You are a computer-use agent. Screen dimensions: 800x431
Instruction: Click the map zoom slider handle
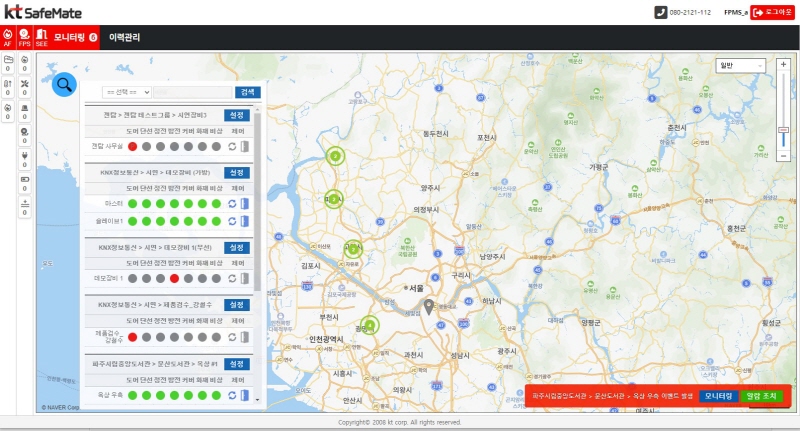click(x=783, y=131)
